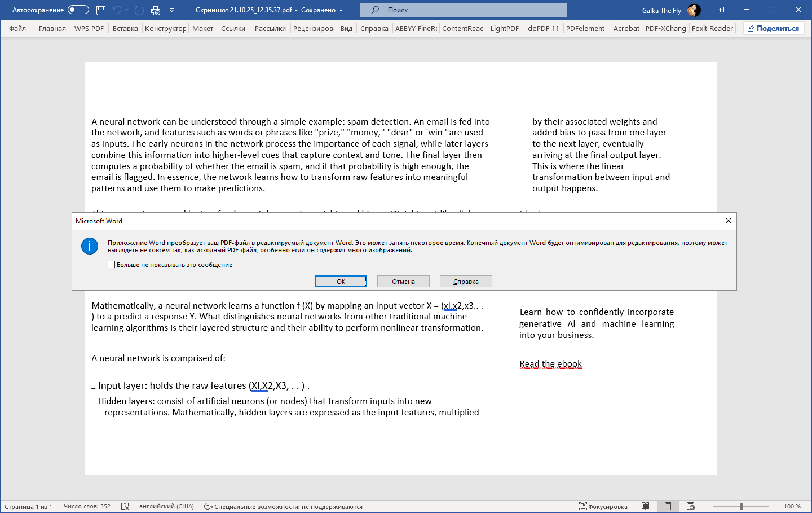The image size is (812, 513).
Task: Expand the Customize Quick Access Toolbar arrow
Action: click(x=171, y=10)
